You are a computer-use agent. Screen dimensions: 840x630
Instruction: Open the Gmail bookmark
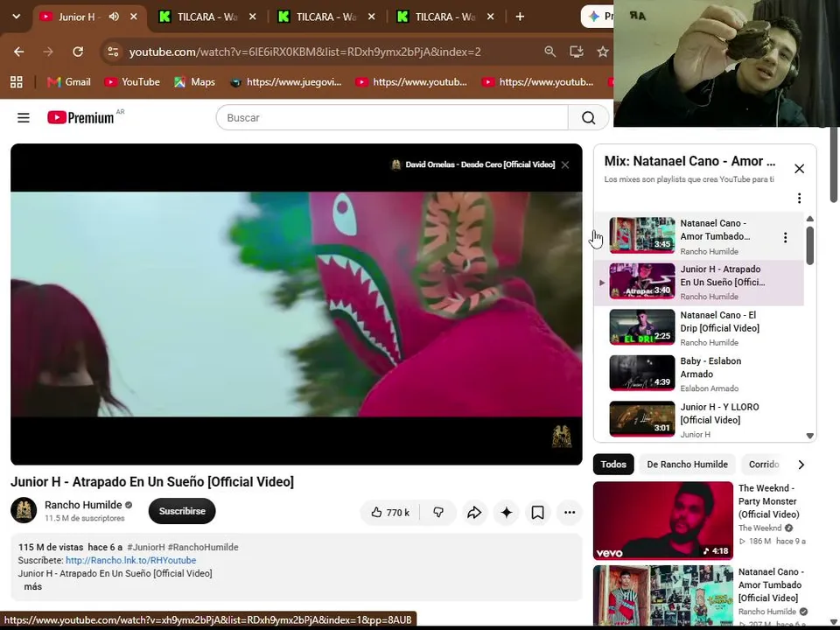[68, 82]
